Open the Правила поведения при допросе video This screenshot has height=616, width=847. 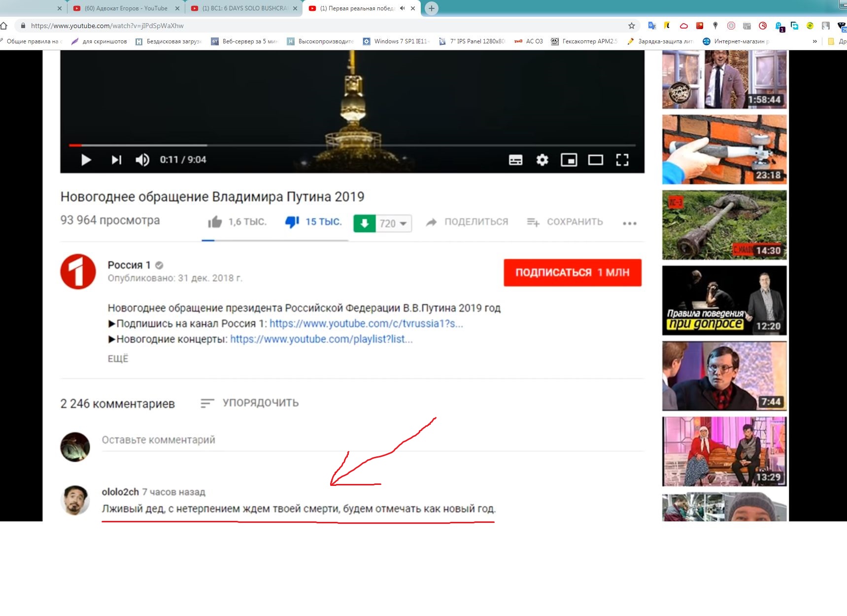tap(724, 301)
